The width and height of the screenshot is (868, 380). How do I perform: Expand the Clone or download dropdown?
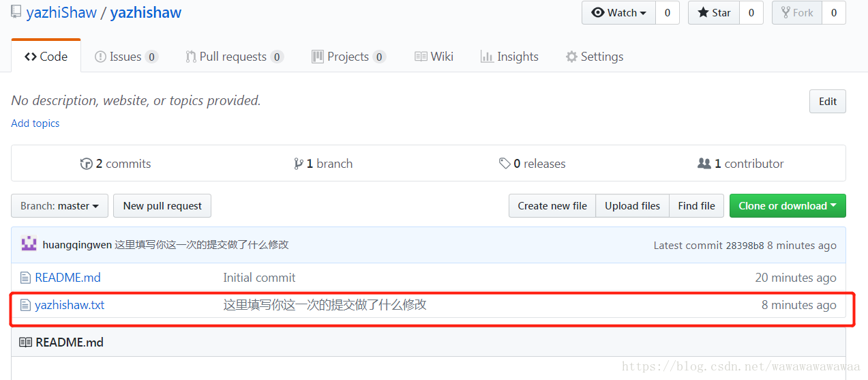coord(788,206)
